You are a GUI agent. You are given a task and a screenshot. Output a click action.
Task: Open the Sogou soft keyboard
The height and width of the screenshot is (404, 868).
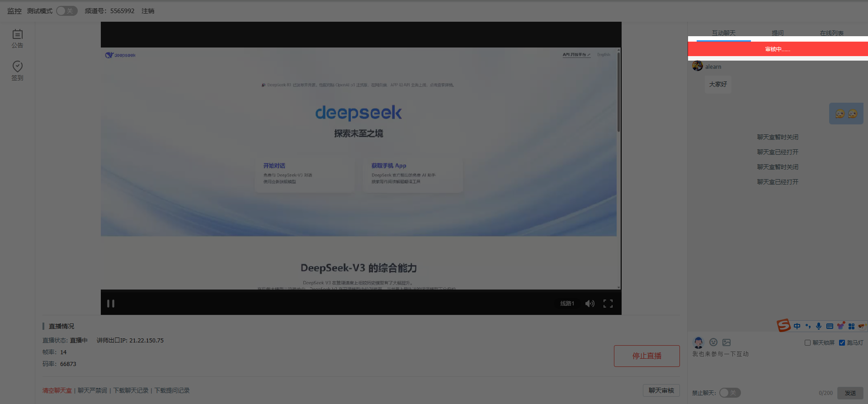click(x=830, y=326)
